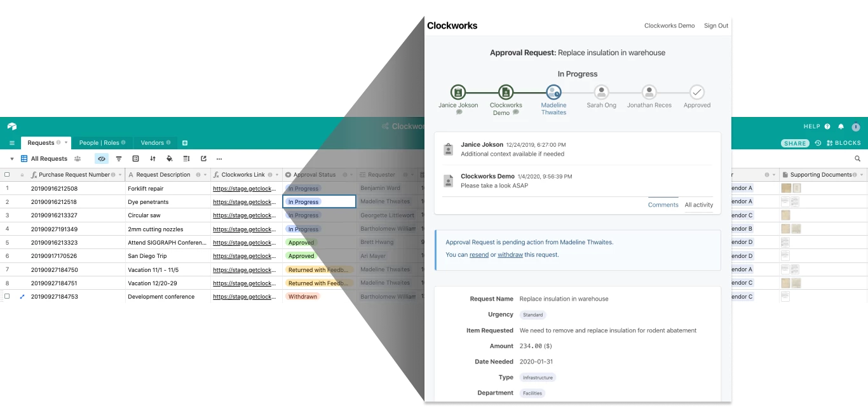Select the In Progress cell for Dye penetrants

pos(319,202)
